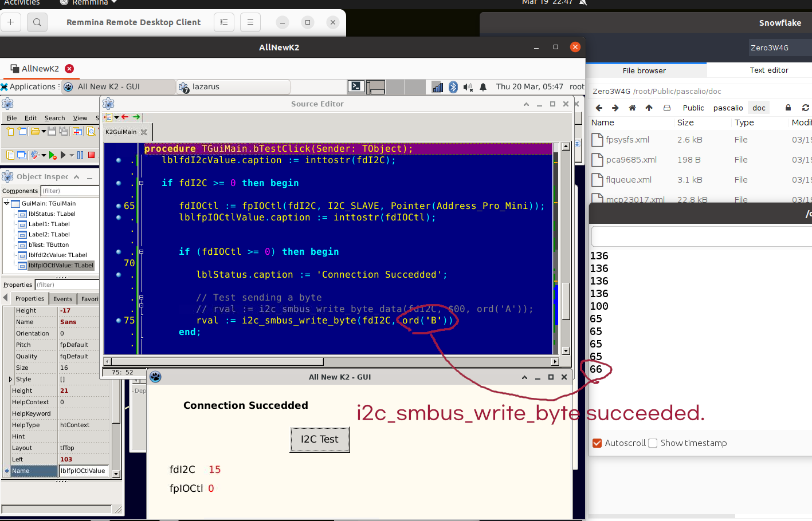Click the forward arrow in Snowflake file browser
Screen dimensions: 812x521
(615, 108)
